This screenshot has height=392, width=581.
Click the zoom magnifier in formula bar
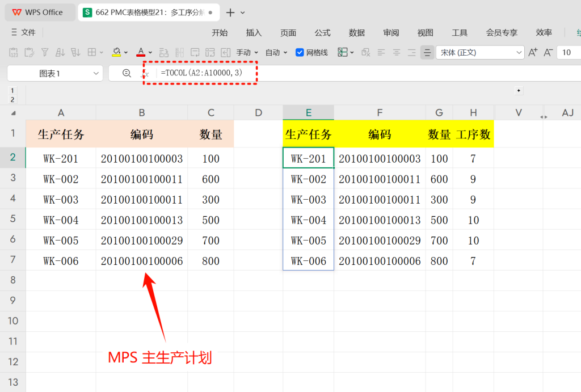coord(127,73)
